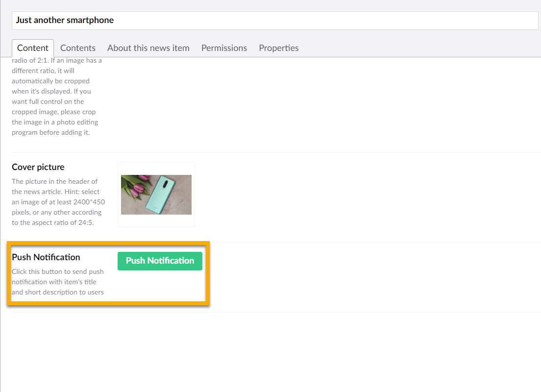This screenshot has width=541, height=392.
Task: Select the Properties tab
Action: click(279, 48)
